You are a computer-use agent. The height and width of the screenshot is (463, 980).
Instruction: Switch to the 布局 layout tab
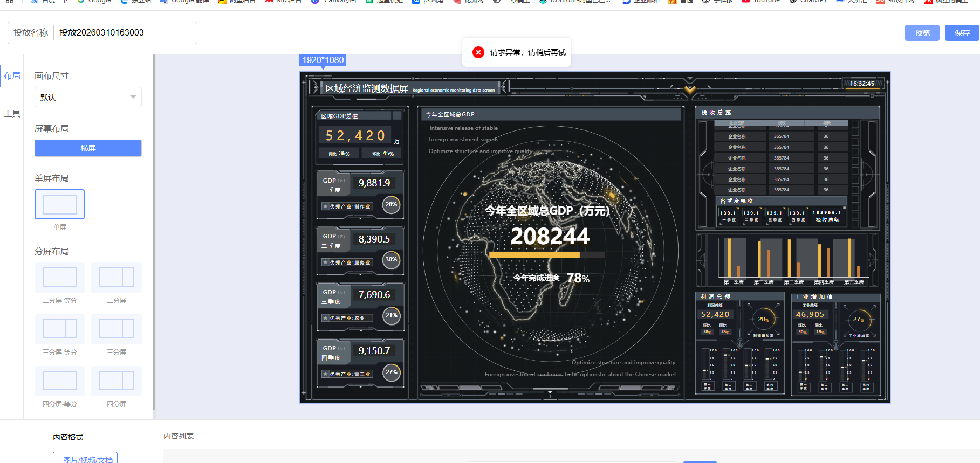(x=12, y=76)
